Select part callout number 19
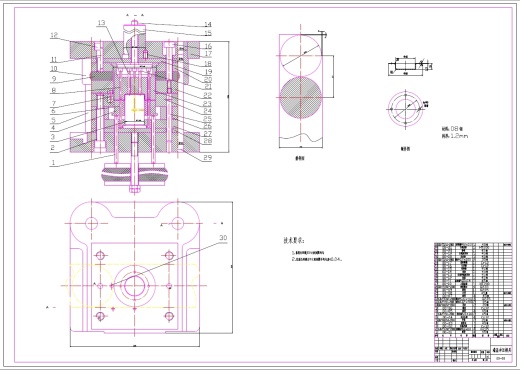The height and width of the screenshot is (370, 520). coord(208,72)
